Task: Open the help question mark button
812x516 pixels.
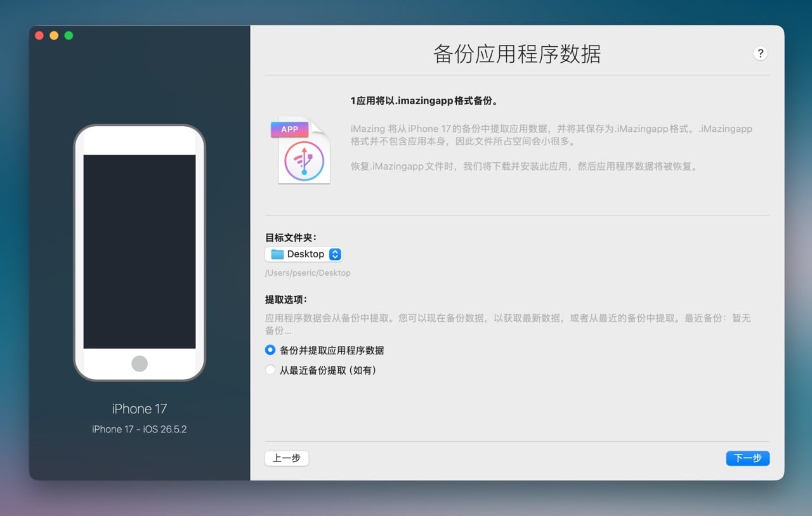Action: (761, 54)
